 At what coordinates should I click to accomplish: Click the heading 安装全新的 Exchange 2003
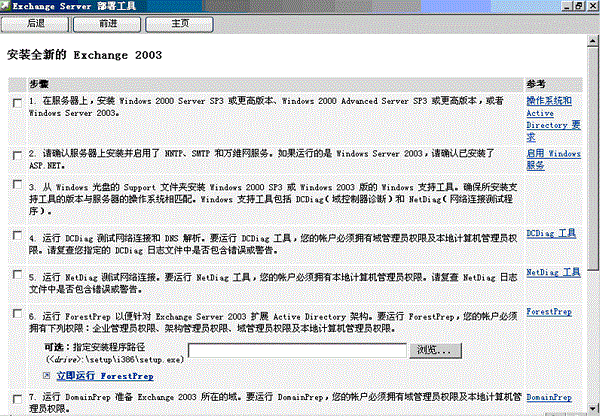click(x=85, y=55)
